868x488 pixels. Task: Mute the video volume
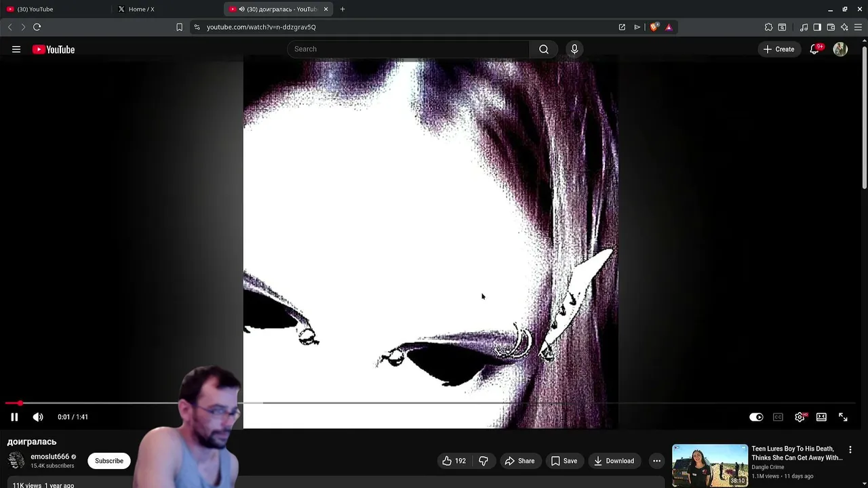pos(38,417)
